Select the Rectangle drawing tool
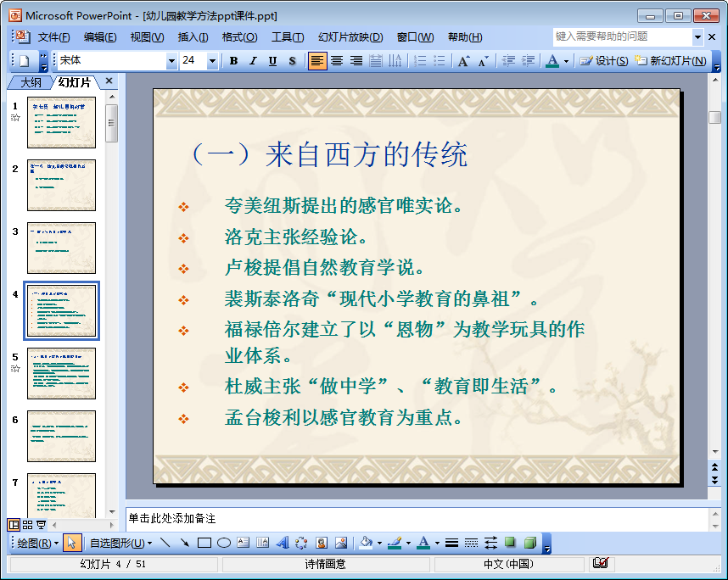This screenshot has width=728, height=580. pyautogui.click(x=204, y=543)
